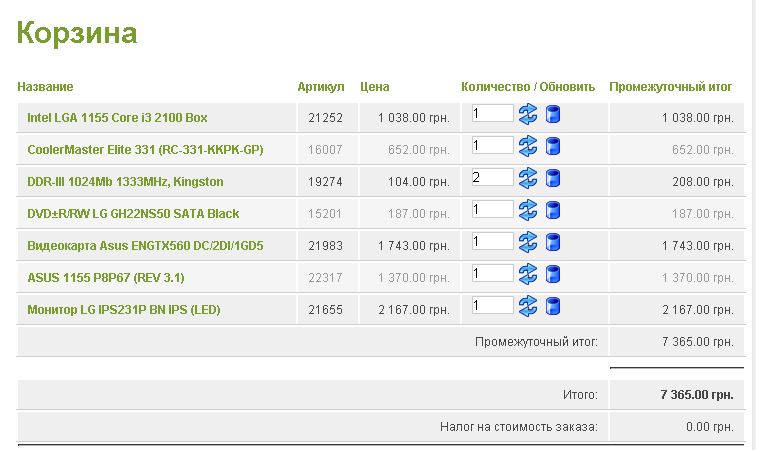Update quantity for Intel LGA 1155 Core i3
Screen dimensions: 758x450
527,115
